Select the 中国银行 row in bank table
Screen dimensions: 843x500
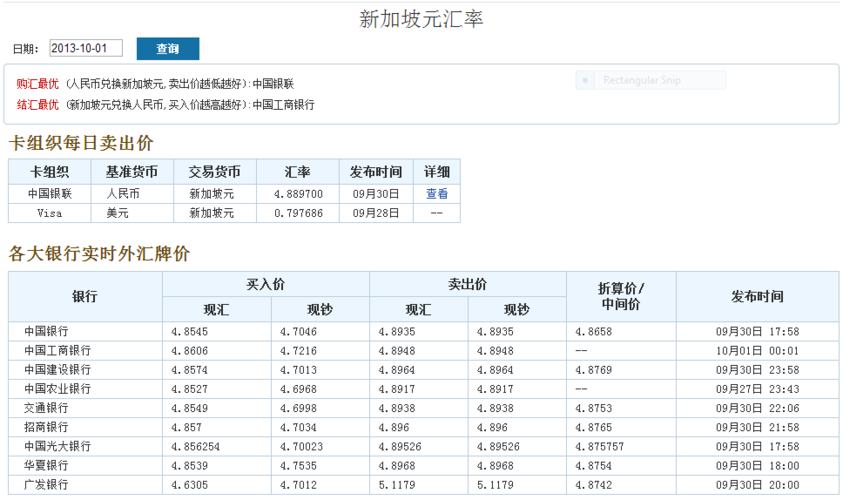(47, 331)
